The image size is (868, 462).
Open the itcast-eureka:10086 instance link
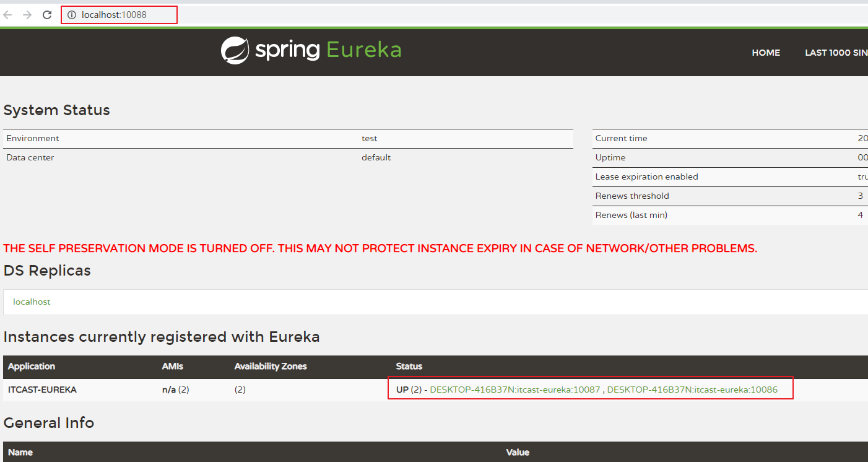[692, 390]
